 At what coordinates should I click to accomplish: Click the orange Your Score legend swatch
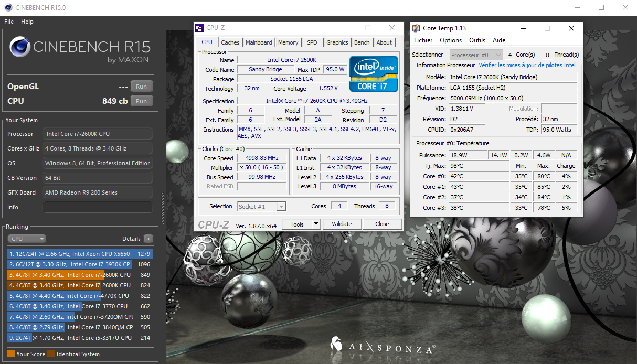pyautogui.click(x=11, y=354)
